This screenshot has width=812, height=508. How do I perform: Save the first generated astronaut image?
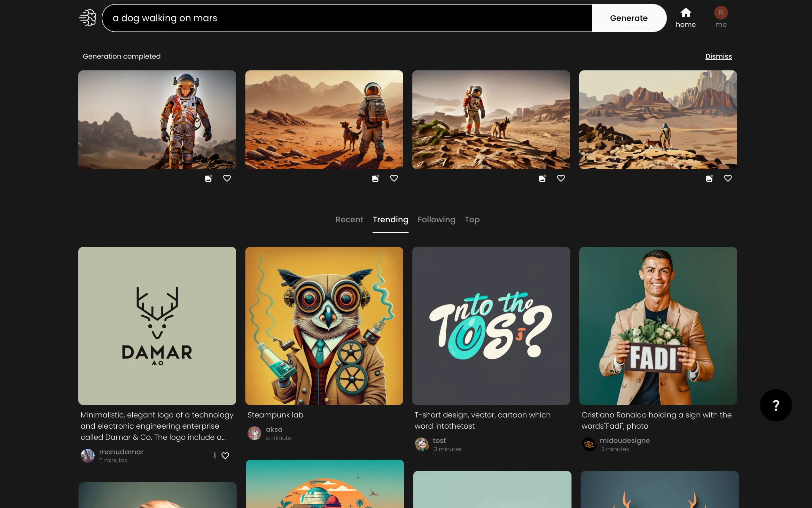coord(208,178)
